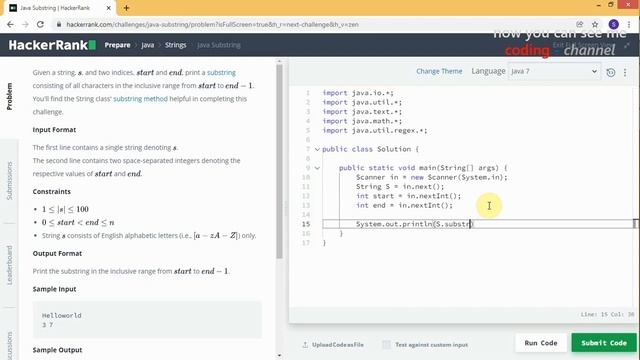Click 'import java.util.regex.*;' line
This screenshot has height=360, width=640.
point(375,131)
